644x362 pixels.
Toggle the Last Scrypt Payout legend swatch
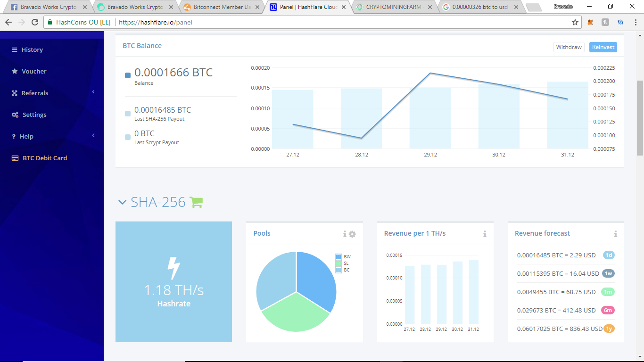tap(128, 137)
